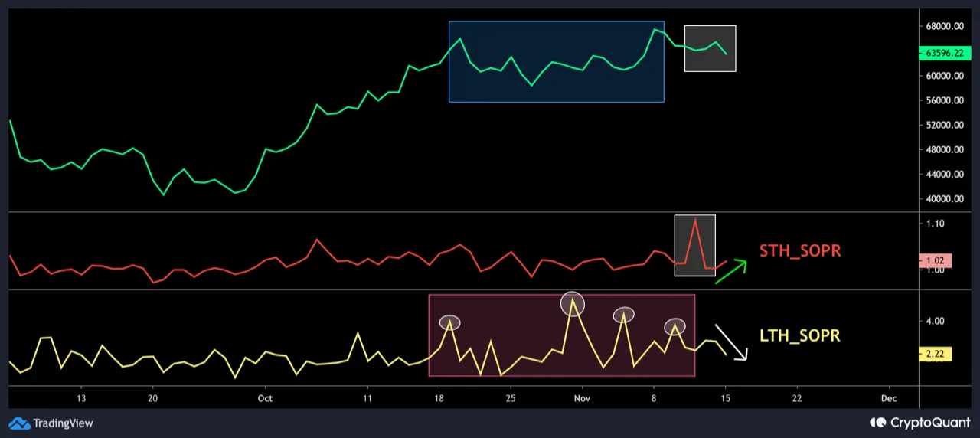
Task: Select the leftmost circled LTH_SOPR peak
Action: tap(450, 322)
